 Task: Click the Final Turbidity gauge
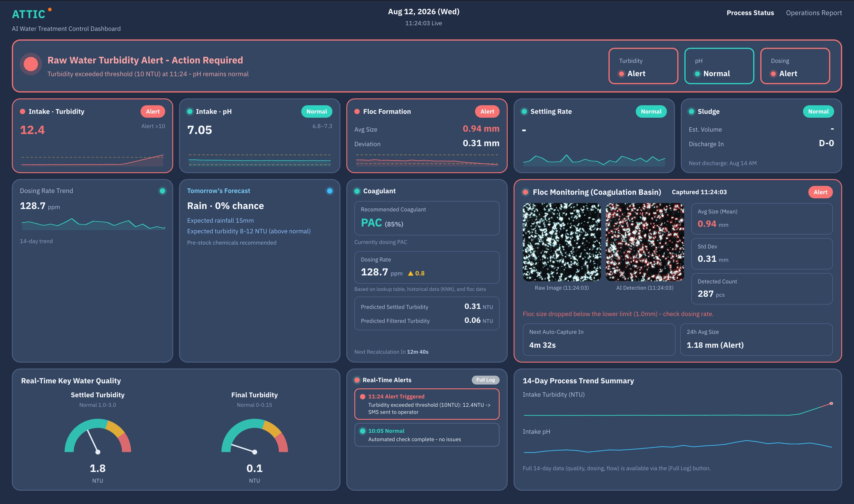tap(254, 436)
